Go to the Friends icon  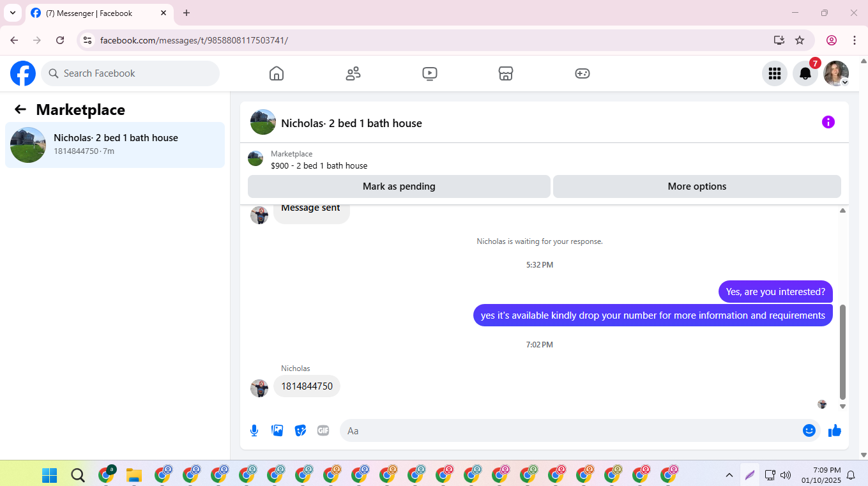(x=353, y=73)
